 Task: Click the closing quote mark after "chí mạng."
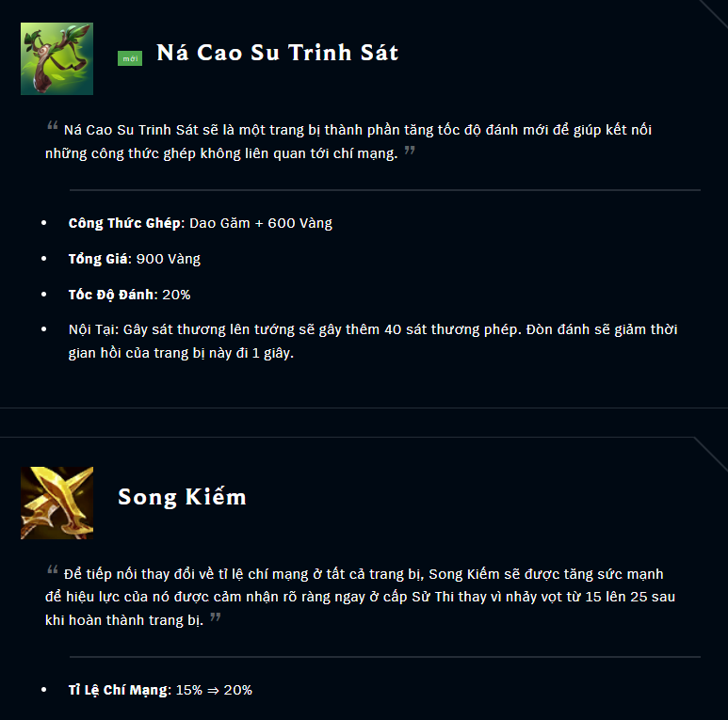pyautogui.click(x=410, y=151)
